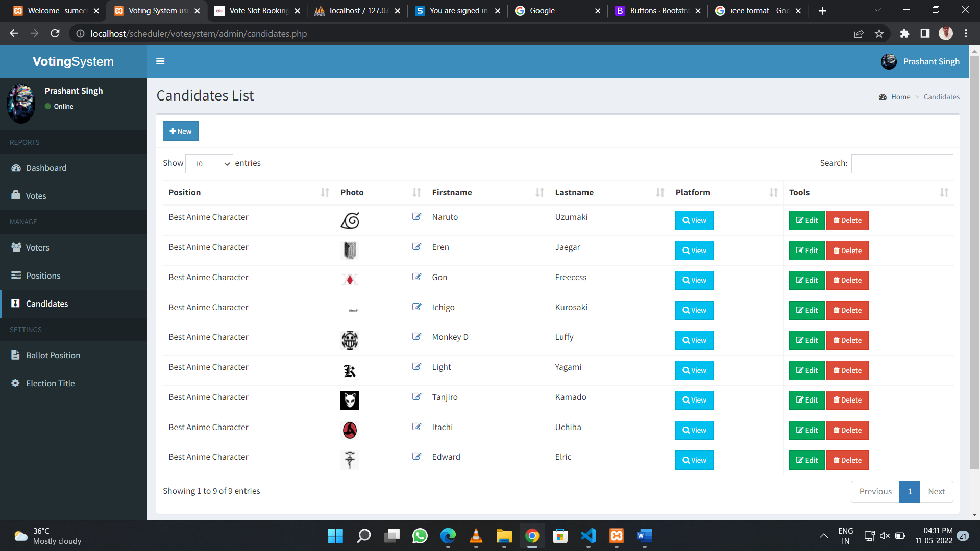Open the Show entries dropdown
This screenshot has width=980, height=551.
click(x=209, y=164)
